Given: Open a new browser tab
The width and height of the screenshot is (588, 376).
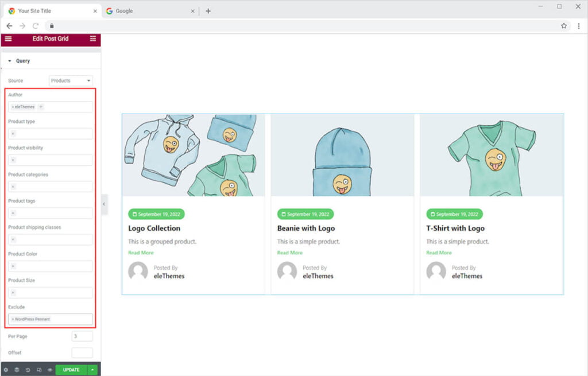Looking at the screenshot, I should point(208,11).
